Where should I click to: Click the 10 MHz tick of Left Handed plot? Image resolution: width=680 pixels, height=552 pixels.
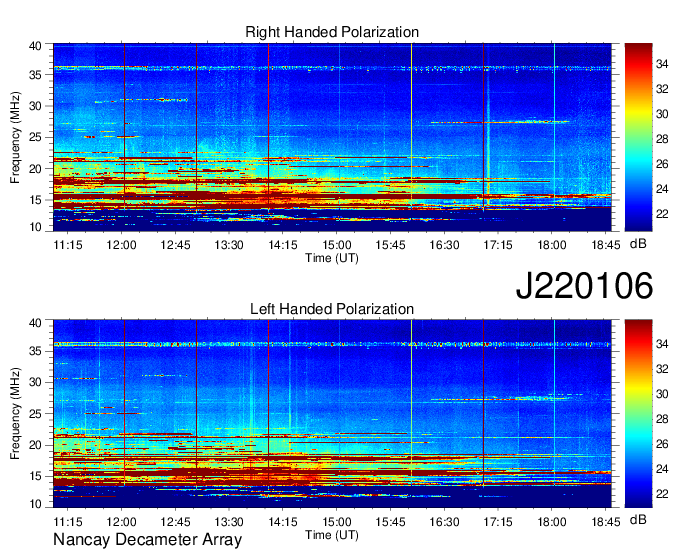tap(35, 504)
